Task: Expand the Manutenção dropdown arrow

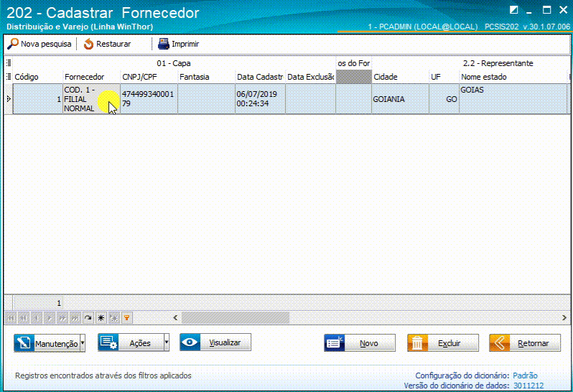Action: coord(83,343)
